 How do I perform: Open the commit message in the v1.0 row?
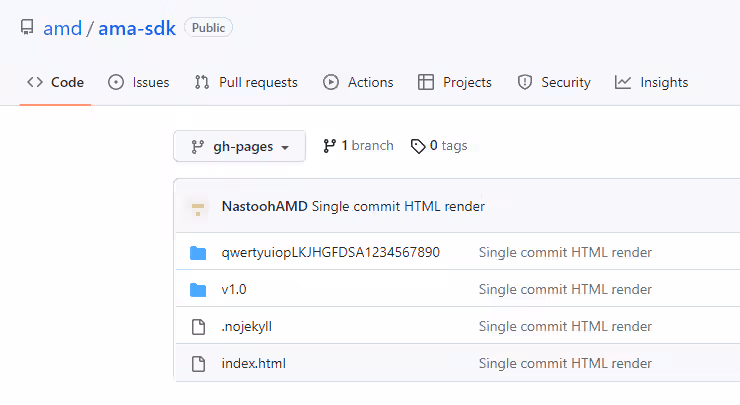click(x=565, y=289)
